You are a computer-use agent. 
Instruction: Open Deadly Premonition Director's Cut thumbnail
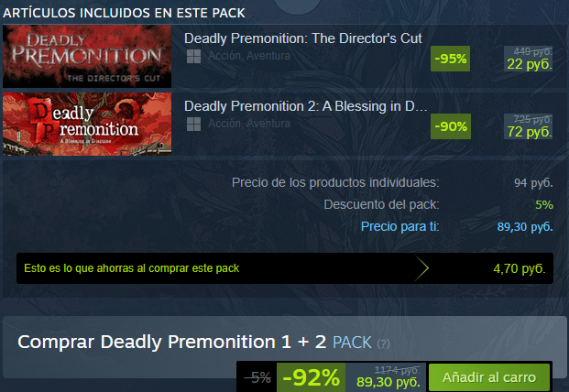point(87,56)
